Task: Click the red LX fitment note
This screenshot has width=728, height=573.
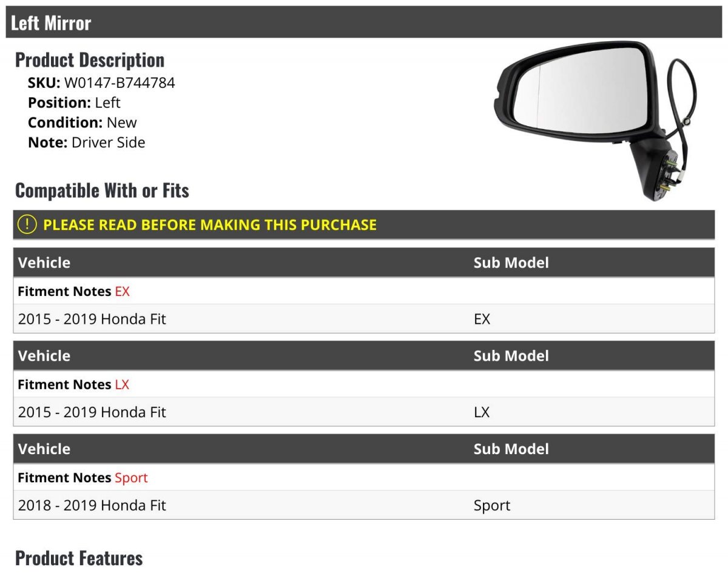Action: click(122, 384)
